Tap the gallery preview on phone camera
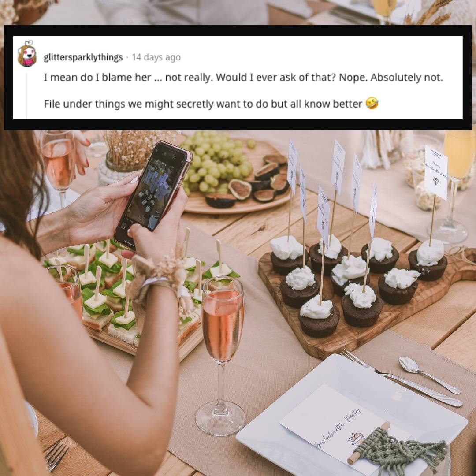Viewport: 476px width, 476px height. [123, 226]
